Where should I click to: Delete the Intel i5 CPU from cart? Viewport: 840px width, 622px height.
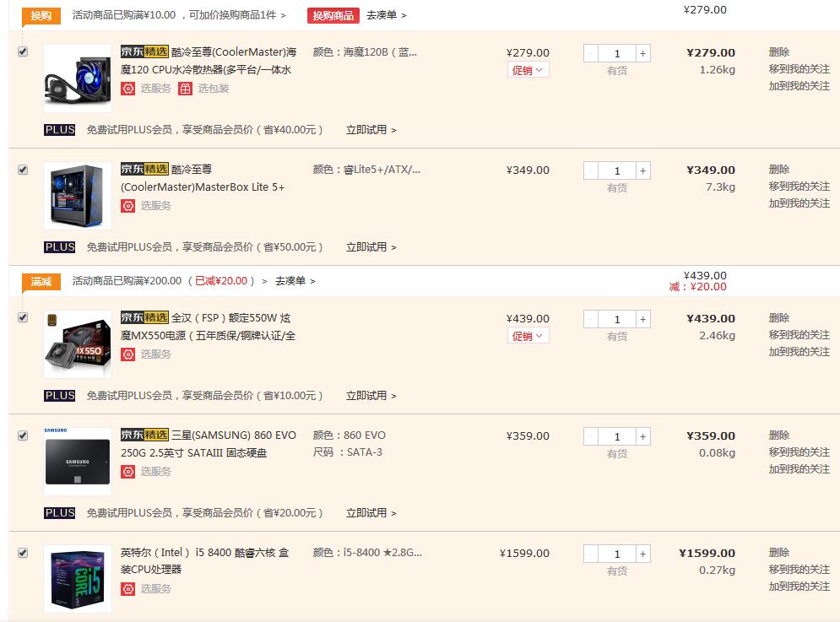click(x=779, y=552)
